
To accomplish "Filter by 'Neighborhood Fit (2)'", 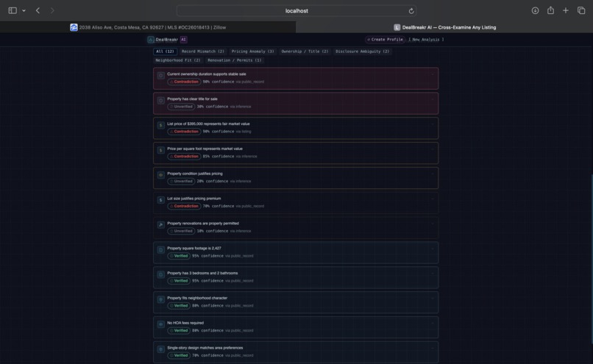I will [178, 60].
